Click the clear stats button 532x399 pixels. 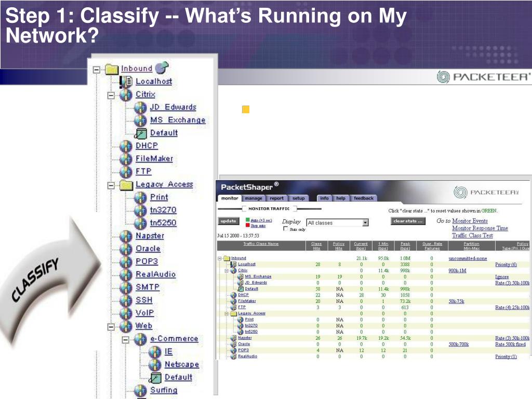point(408,221)
